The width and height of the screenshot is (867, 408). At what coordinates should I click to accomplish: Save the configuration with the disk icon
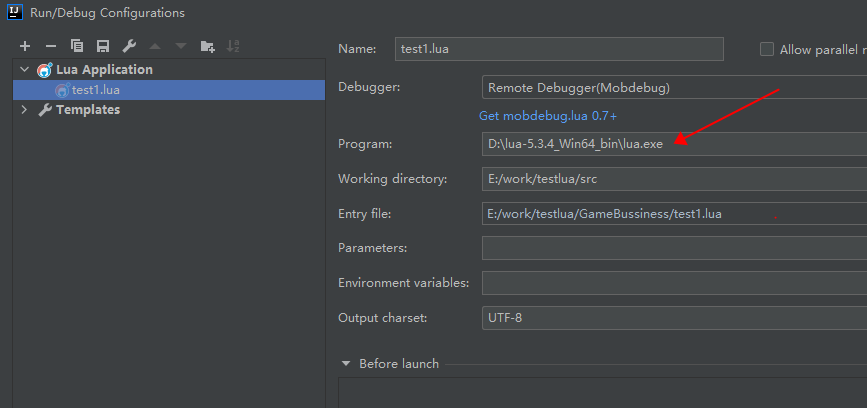pos(102,46)
